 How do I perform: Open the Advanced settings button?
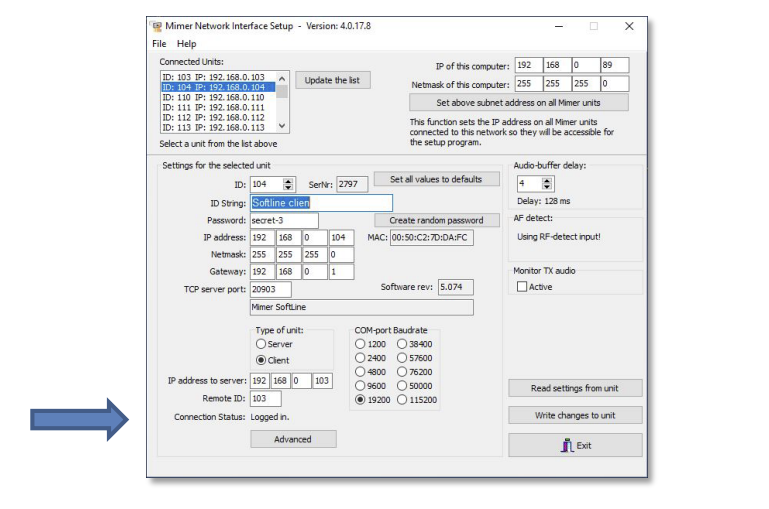click(x=293, y=439)
